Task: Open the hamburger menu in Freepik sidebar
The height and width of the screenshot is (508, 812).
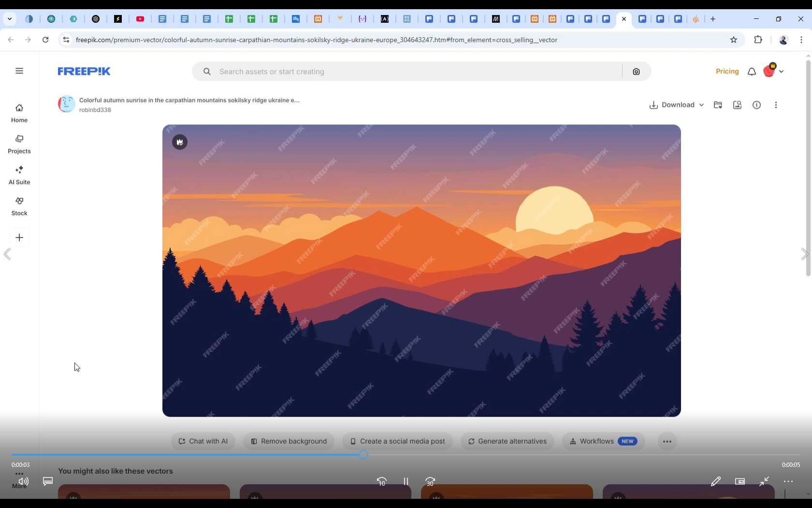Action: (19, 71)
